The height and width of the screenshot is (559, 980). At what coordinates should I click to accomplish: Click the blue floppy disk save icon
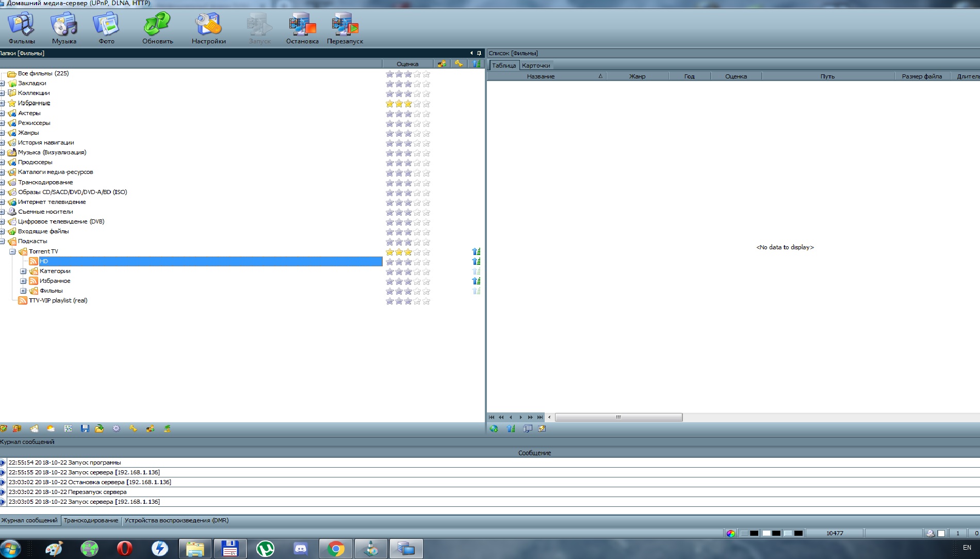pyautogui.click(x=85, y=428)
